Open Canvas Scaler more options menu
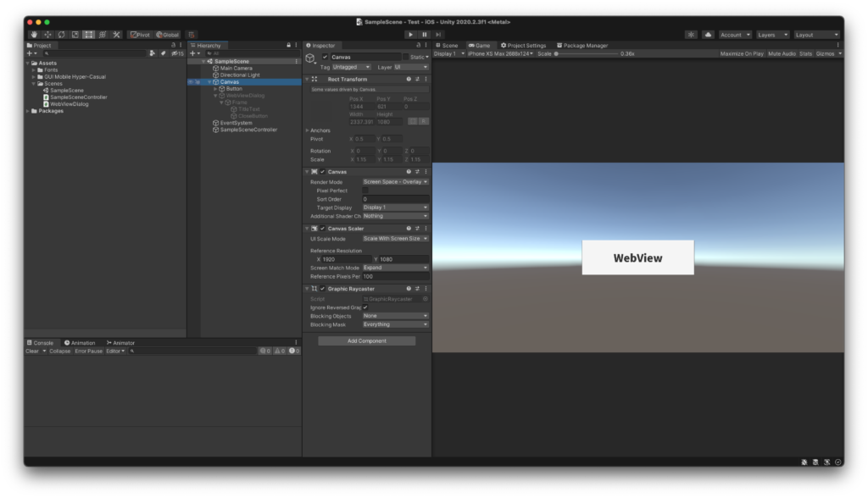Image resolution: width=868 pixels, height=498 pixels. (x=426, y=229)
